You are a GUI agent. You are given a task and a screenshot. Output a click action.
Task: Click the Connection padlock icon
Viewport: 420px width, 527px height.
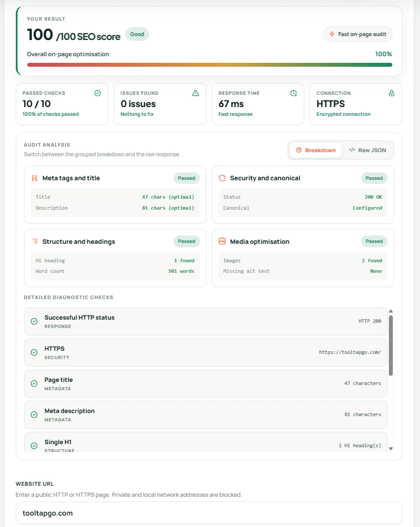click(x=391, y=93)
